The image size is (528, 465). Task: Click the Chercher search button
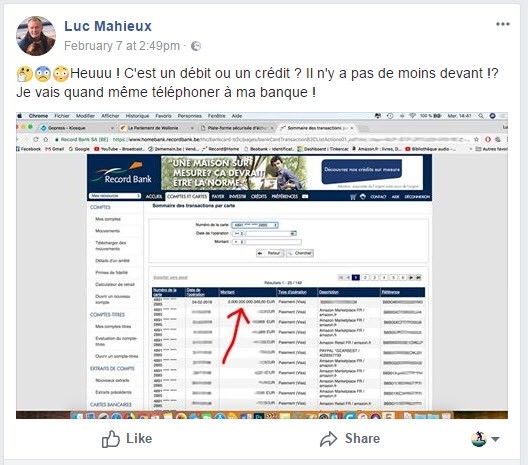pyautogui.click(x=300, y=253)
